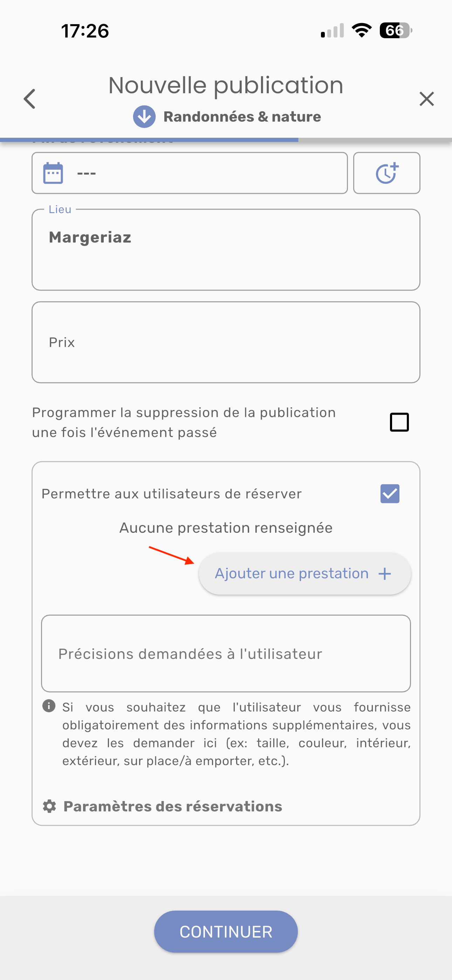Tap the add-time clock icon button

(x=386, y=173)
